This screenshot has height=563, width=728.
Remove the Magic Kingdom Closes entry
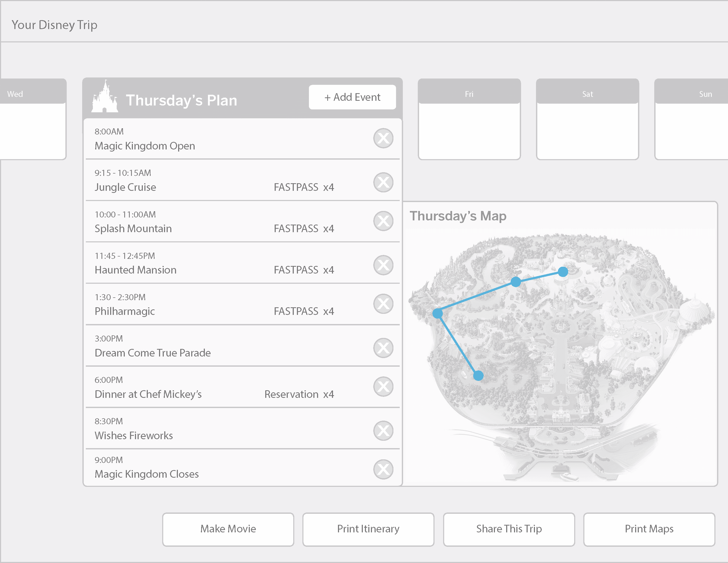click(x=383, y=469)
